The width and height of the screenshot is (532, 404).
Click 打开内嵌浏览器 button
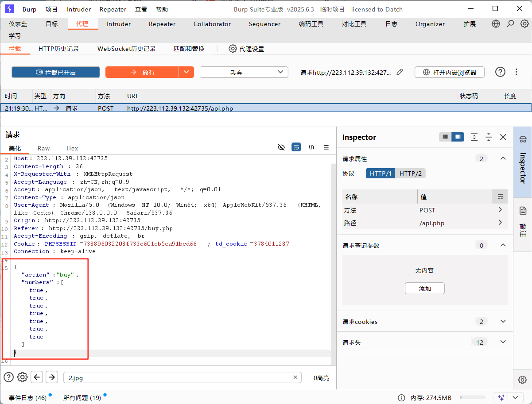(x=450, y=72)
